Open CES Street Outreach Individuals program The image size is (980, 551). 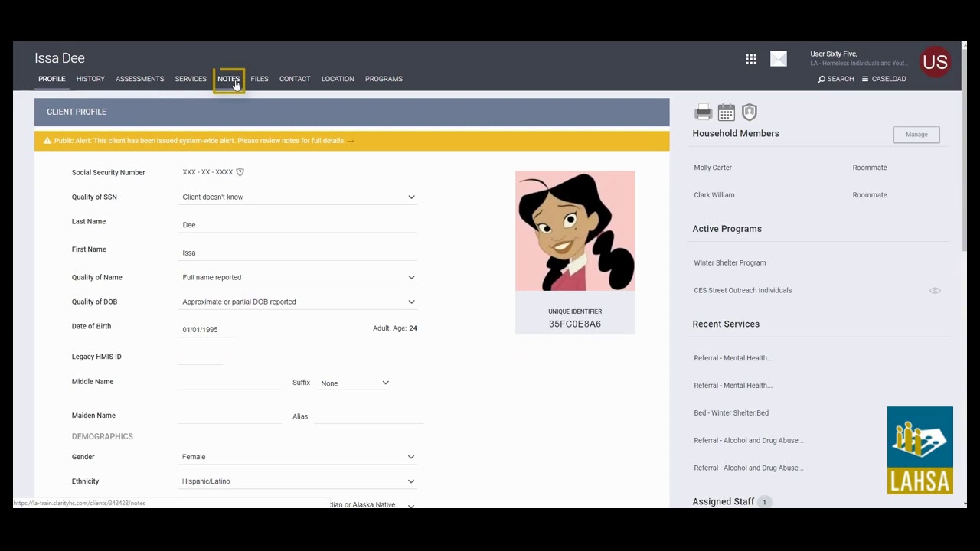click(743, 291)
